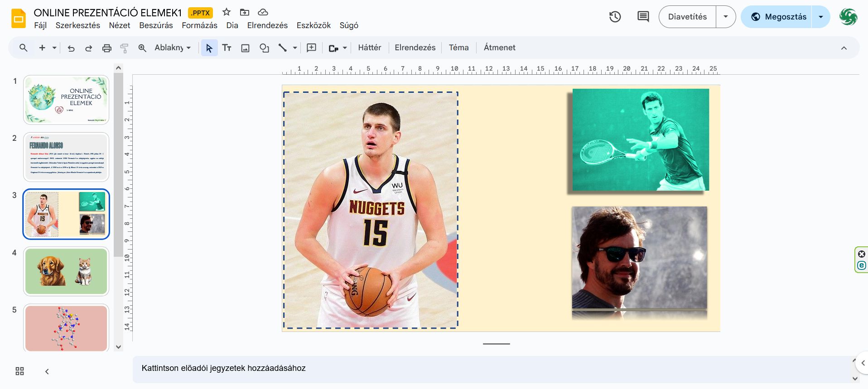Show the side panel with the arrow
The height and width of the screenshot is (389, 868).
863,363
